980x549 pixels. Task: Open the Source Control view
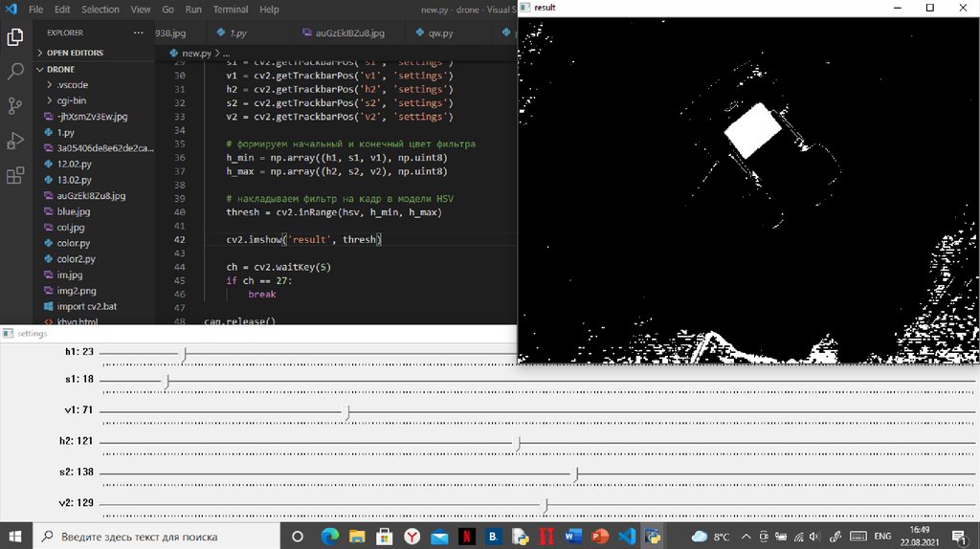[15, 106]
